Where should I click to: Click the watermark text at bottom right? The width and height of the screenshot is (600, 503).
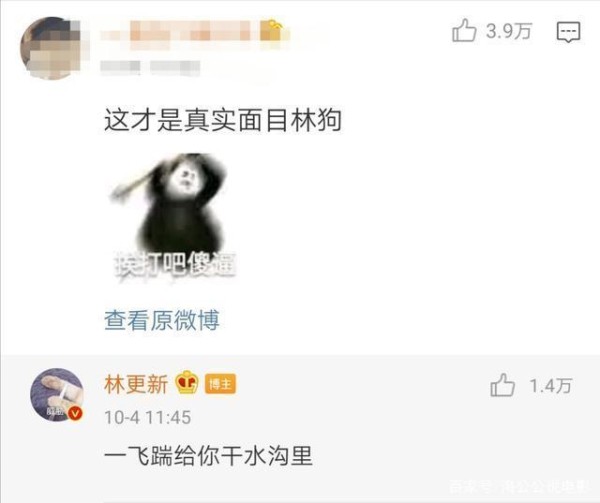tap(518, 486)
